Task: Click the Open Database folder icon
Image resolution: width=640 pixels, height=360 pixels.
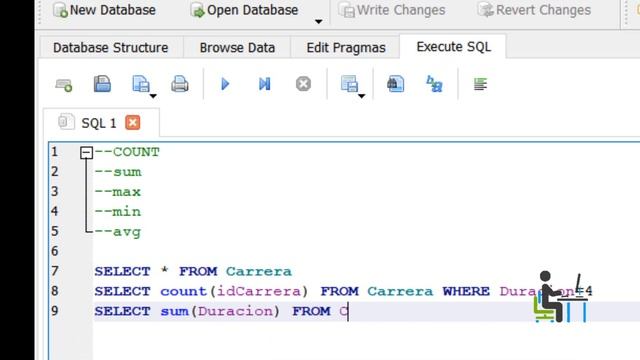Action: click(198, 10)
